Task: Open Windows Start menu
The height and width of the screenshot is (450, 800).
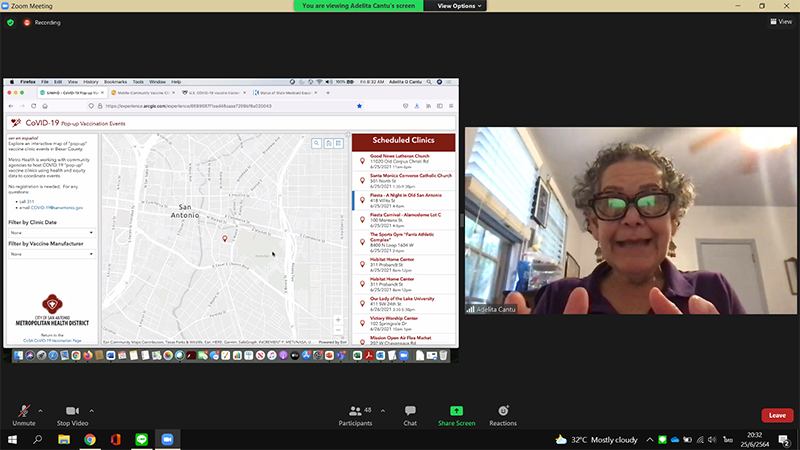Action: coord(12,439)
